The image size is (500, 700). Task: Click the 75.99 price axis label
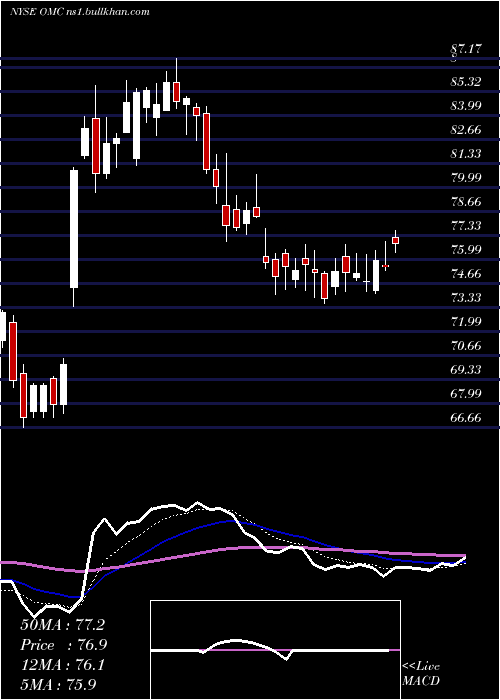click(x=466, y=250)
